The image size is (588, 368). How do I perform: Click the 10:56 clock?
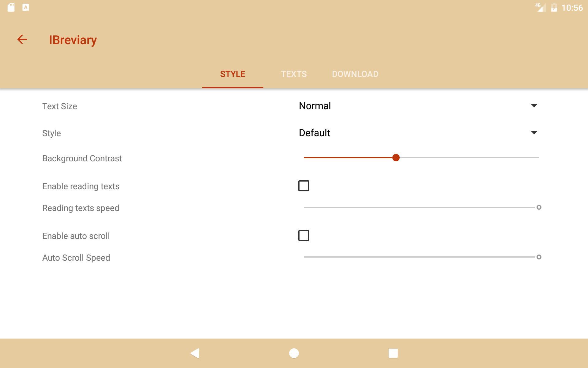(572, 8)
